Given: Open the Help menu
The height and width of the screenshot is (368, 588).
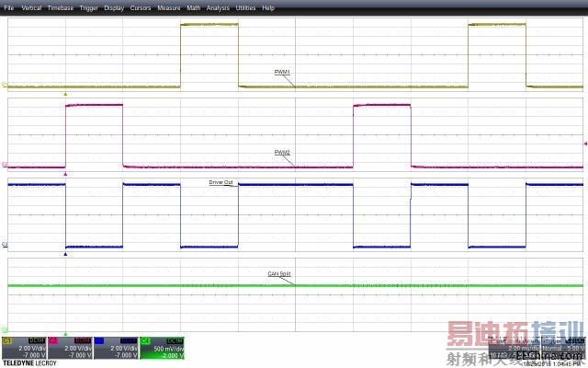Looking at the screenshot, I should [268, 7].
